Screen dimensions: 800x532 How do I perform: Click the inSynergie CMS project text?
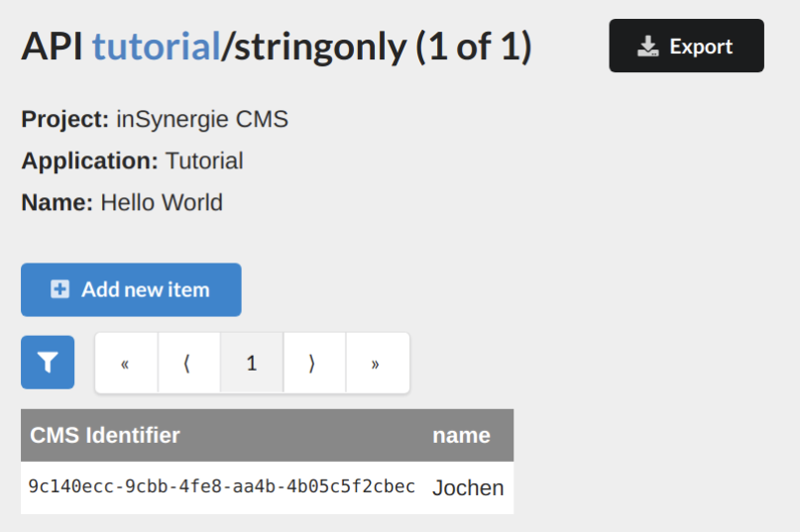[202, 119]
